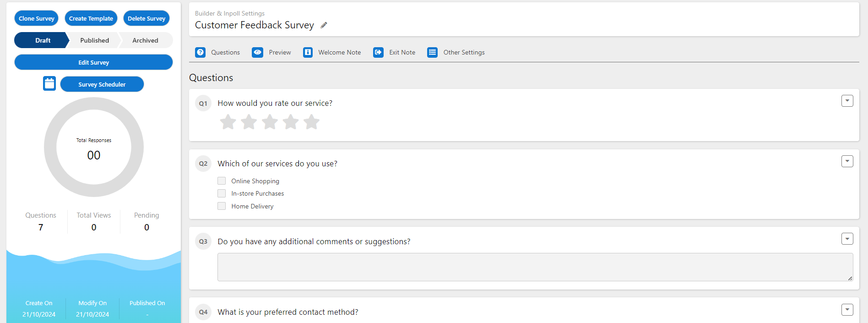The height and width of the screenshot is (323, 868).
Task: Check the Online Shopping checkbox
Action: 222,181
